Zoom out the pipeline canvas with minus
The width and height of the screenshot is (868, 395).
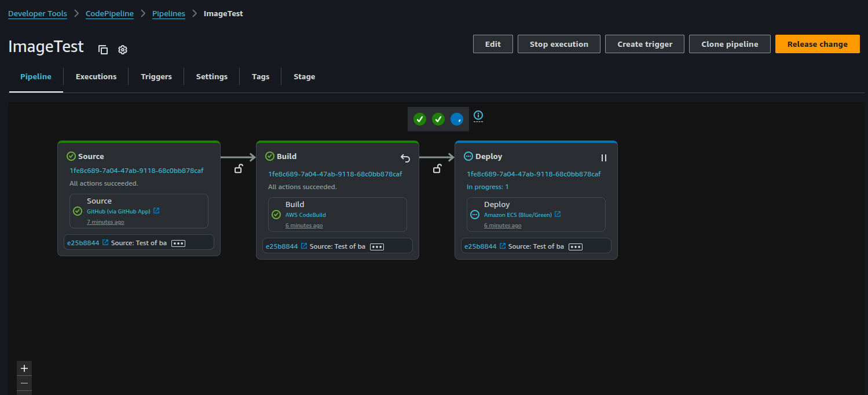click(x=24, y=383)
